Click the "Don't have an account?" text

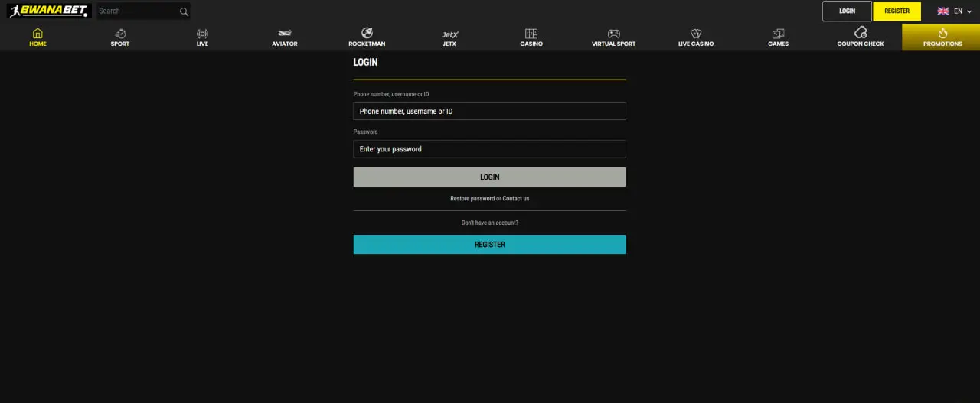490,223
